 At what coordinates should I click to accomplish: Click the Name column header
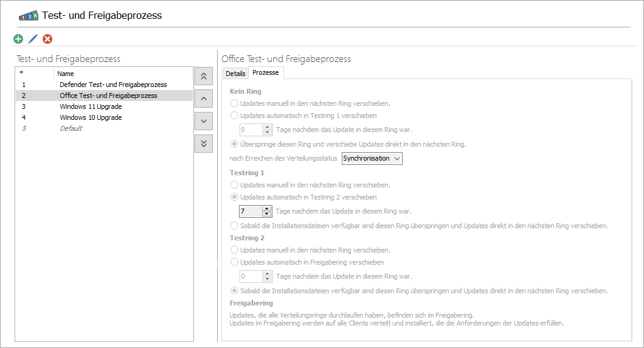pyautogui.click(x=66, y=74)
